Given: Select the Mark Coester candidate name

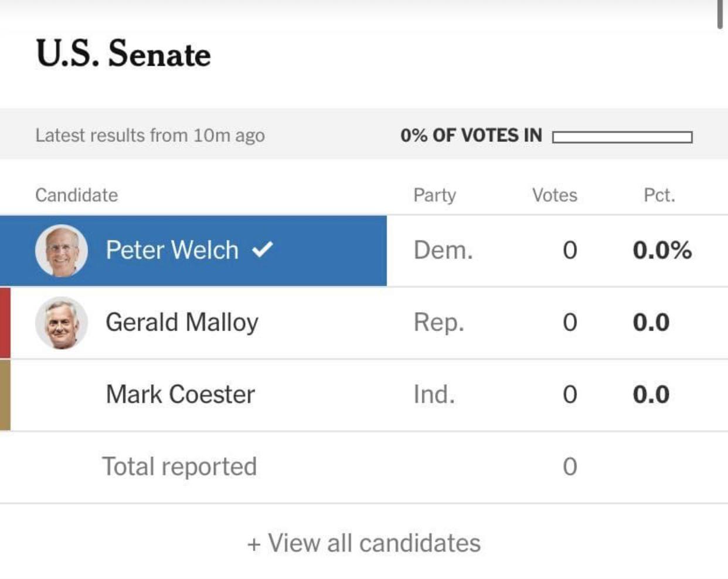Looking at the screenshot, I should click(x=180, y=395).
